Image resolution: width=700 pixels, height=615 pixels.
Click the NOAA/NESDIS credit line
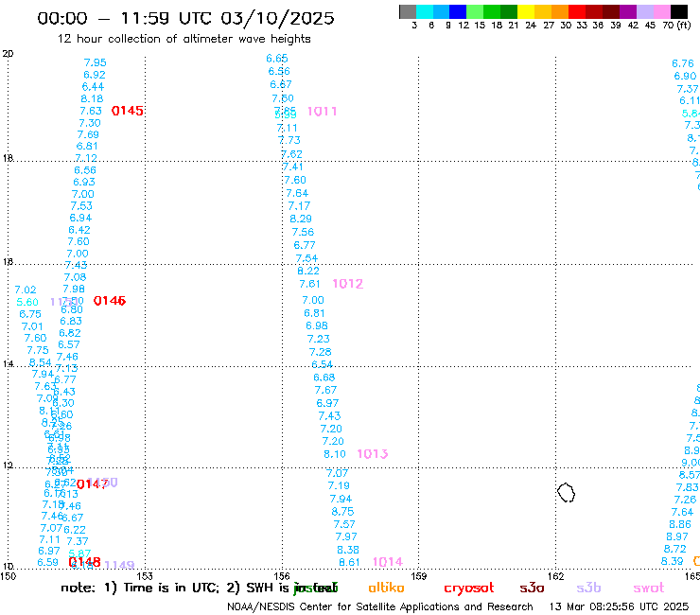(380, 606)
